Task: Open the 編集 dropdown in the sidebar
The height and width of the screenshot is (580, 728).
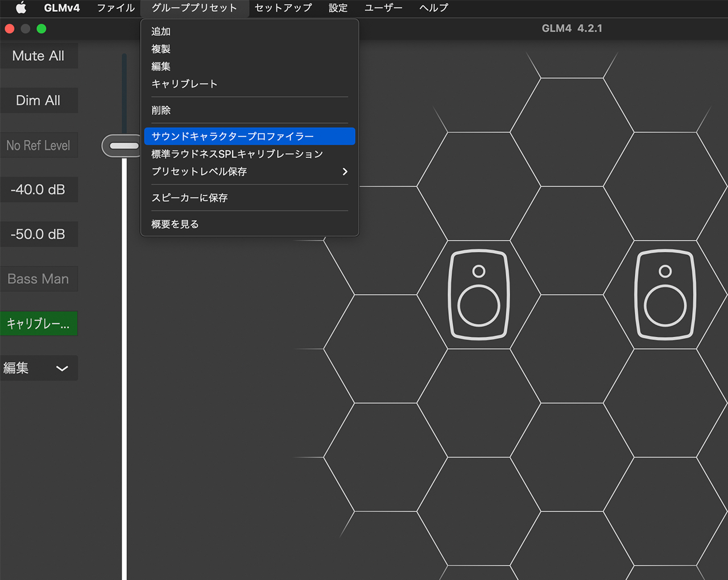Action: (39, 368)
